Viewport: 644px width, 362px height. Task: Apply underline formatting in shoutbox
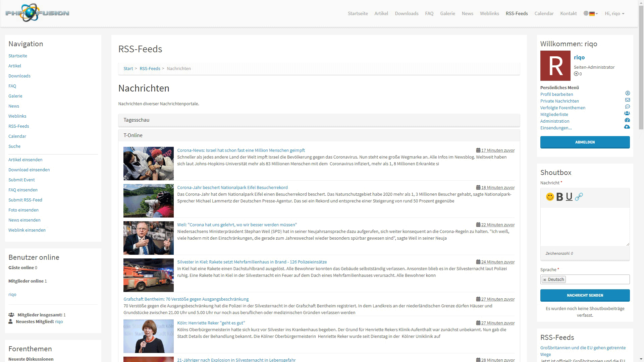pos(569,197)
